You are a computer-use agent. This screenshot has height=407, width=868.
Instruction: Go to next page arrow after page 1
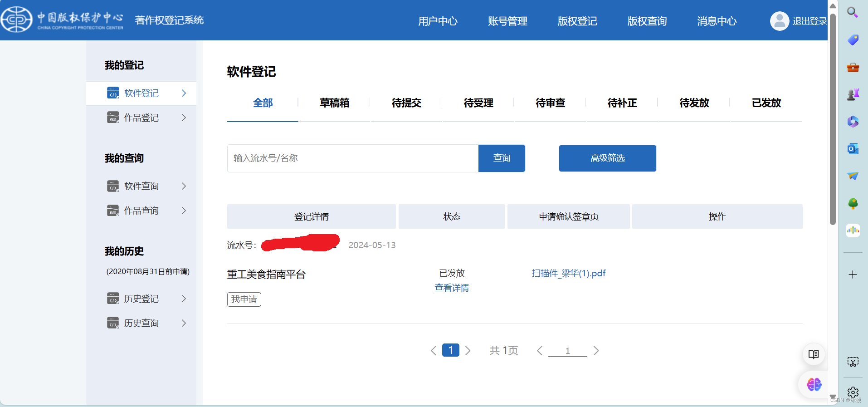(468, 351)
